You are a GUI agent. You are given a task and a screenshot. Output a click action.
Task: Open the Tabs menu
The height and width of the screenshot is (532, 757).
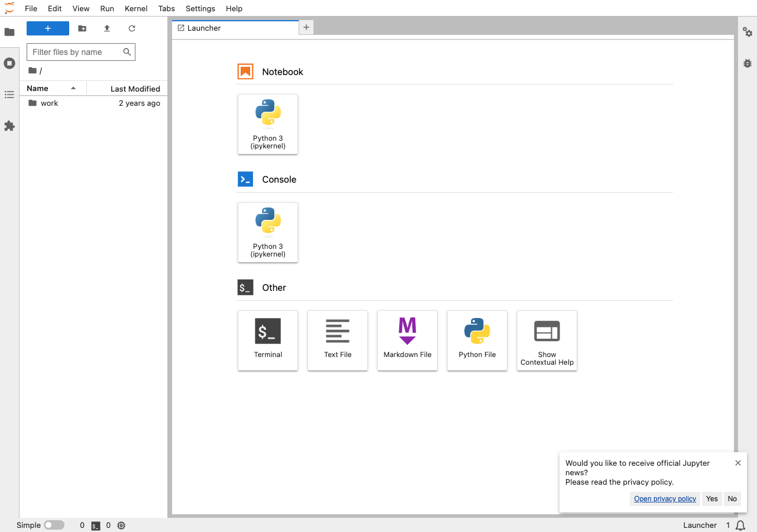(x=167, y=8)
